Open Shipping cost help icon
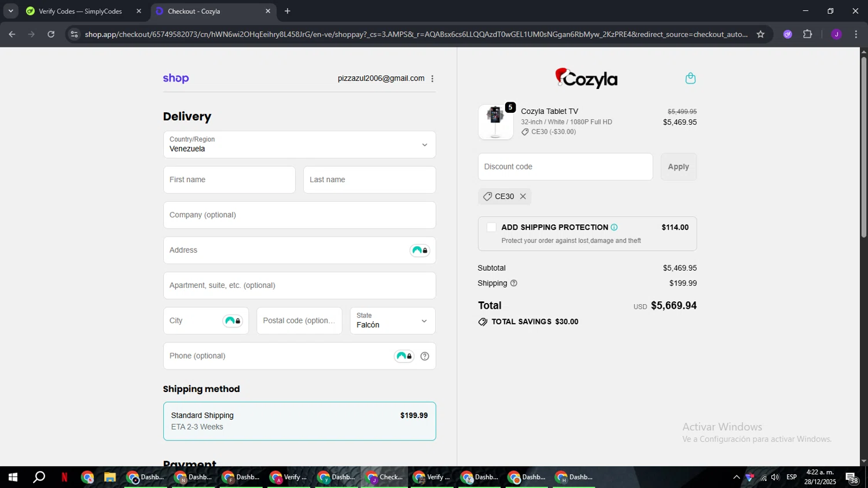 coord(514,283)
